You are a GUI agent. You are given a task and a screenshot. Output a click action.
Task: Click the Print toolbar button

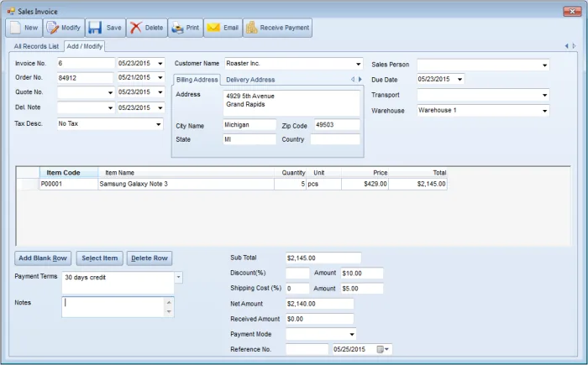coord(186,28)
